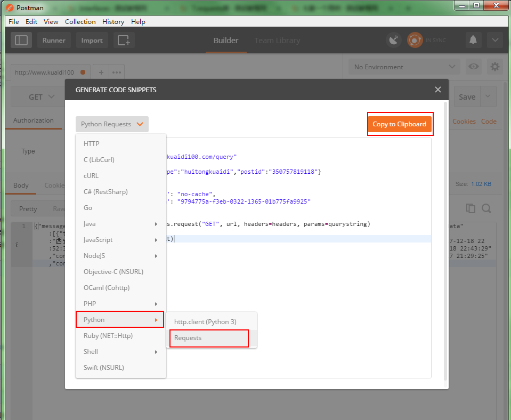Choose HTTP from language list

click(x=120, y=144)
